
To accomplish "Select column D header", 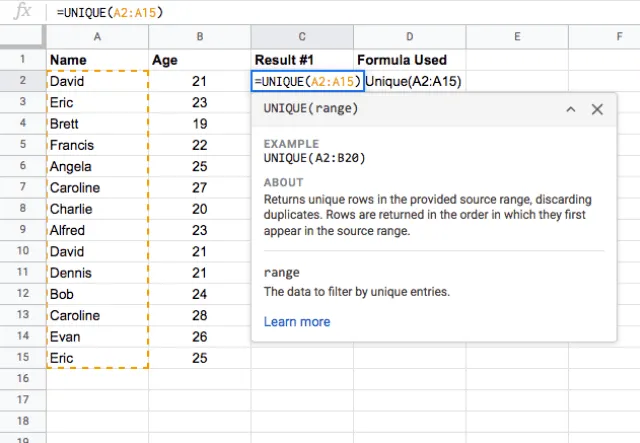I will pos(409,37).
